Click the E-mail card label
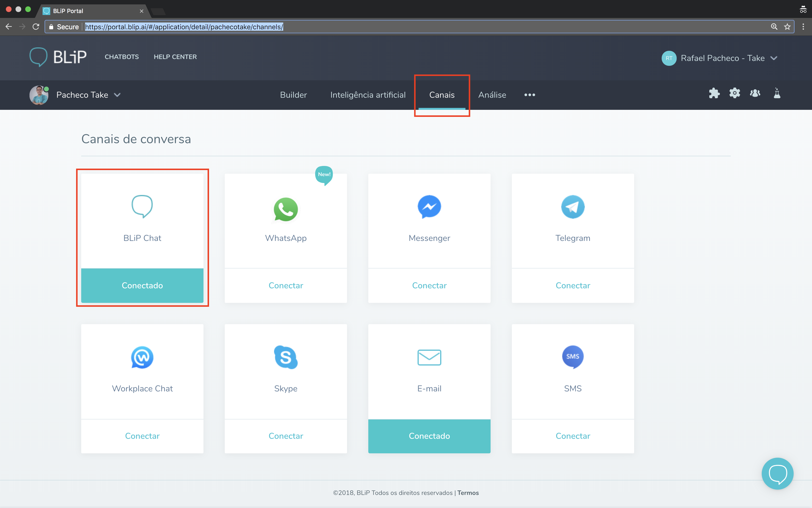This screenshot has height=508, width=812. (429, 388)
